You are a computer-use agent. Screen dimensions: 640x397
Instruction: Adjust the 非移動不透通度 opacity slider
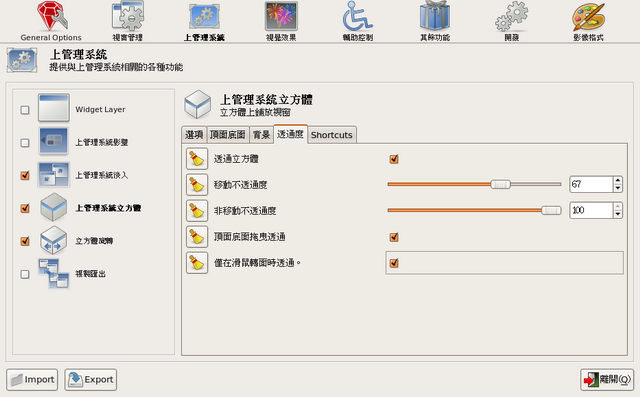tap(474, 211)
